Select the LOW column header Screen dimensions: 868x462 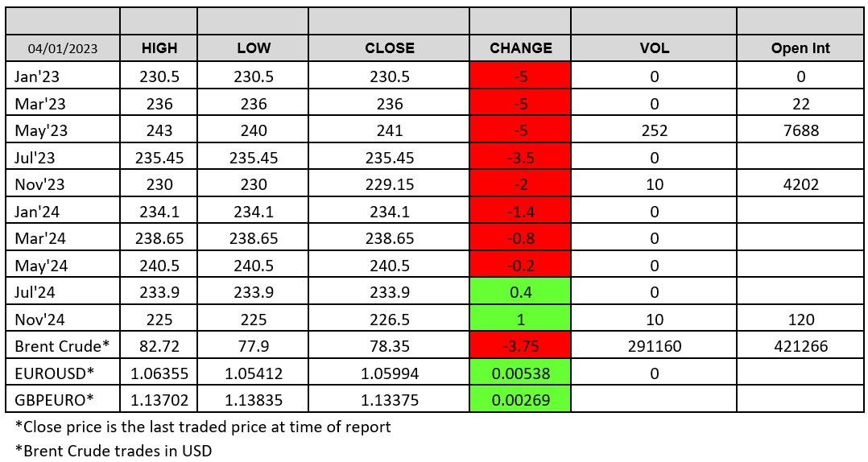[x=254, y=48]
